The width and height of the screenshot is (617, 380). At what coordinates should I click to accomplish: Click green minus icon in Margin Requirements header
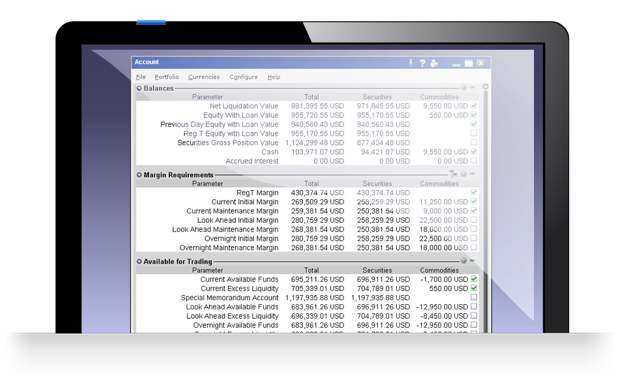(x=472, y=173)
